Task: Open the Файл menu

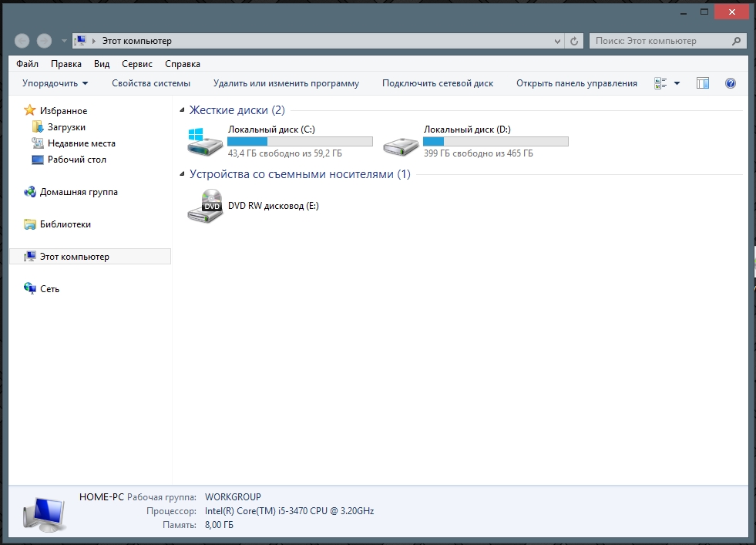Action: [x=27, y=64]
